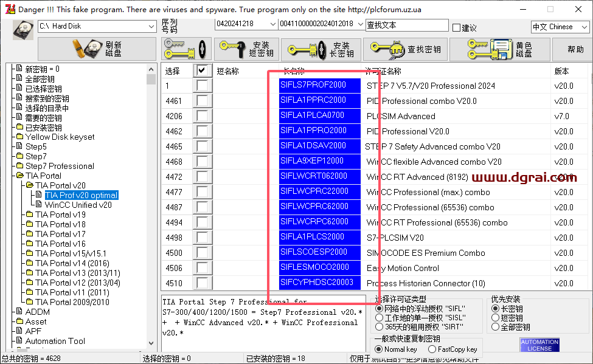Click the find text input field
Screen dimensions: 593x364
pos(407,25)
